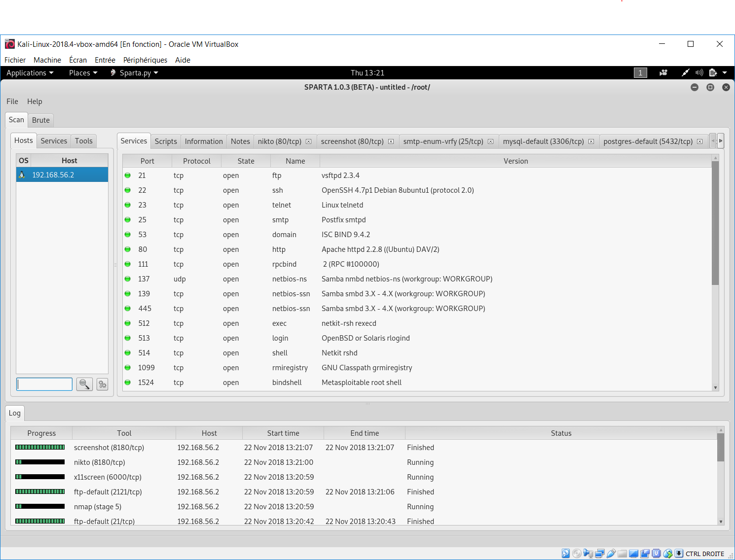Viewport: 735px width, 560px height.
Task: Open the Kali volume speaker icon
Action: (699, 72)
